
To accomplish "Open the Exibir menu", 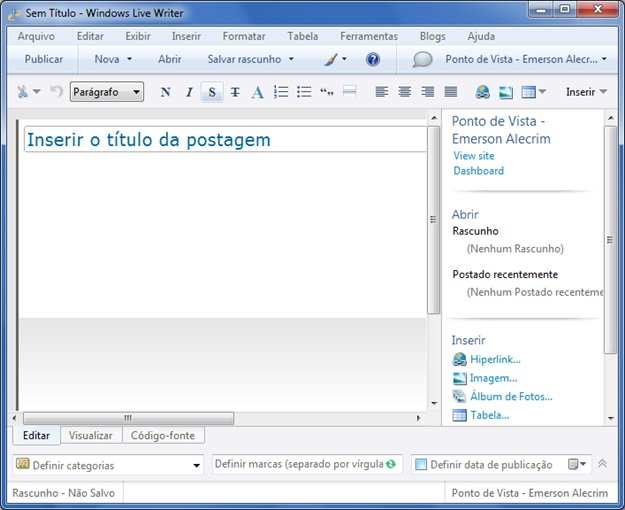I will pyautogui.click(x=138, y=36).
